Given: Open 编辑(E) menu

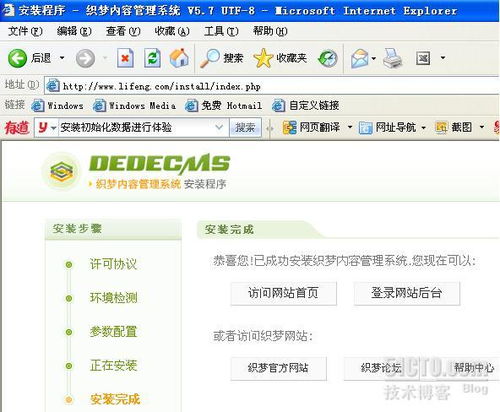Looking at the screenshot, I should coord(74,31).
